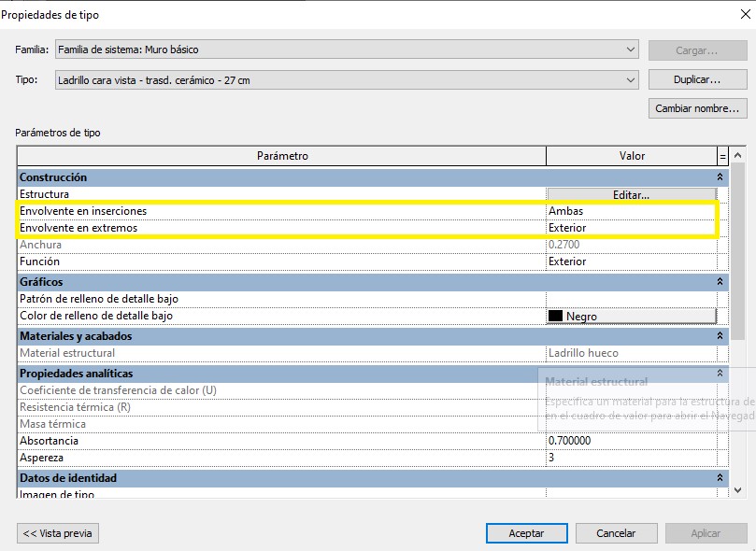Collapse the Datos de identidad group
The image size is (756, 551).
point(720,478)
